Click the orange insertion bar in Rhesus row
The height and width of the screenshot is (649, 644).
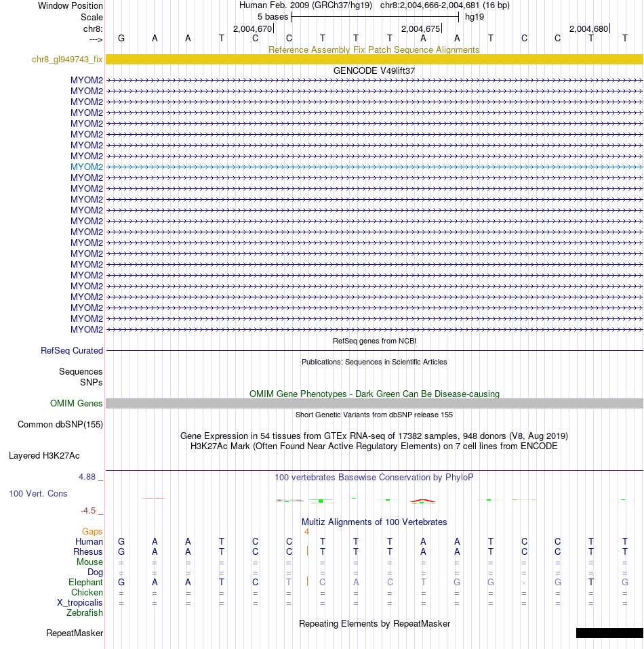click(x=307, y=551)
